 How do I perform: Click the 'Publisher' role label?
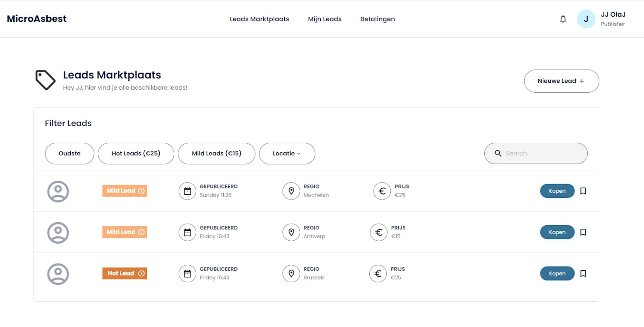click(x=613, y=24)
